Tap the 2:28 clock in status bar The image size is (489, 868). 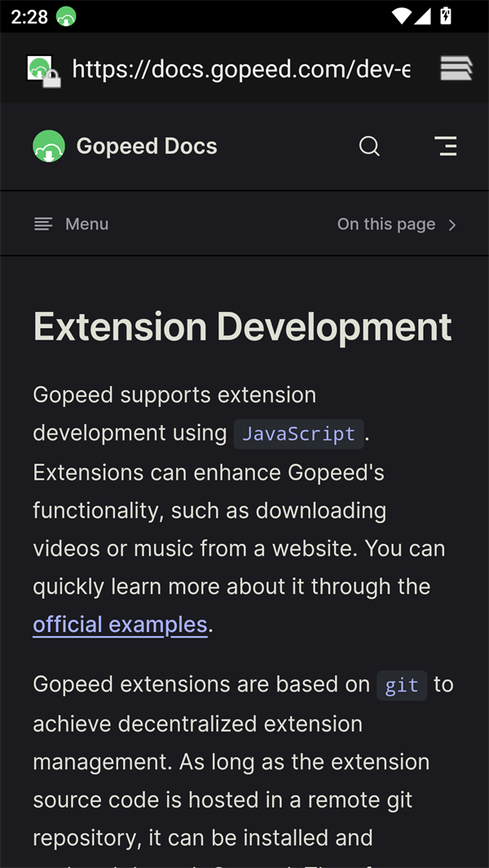tap(29, 16)
